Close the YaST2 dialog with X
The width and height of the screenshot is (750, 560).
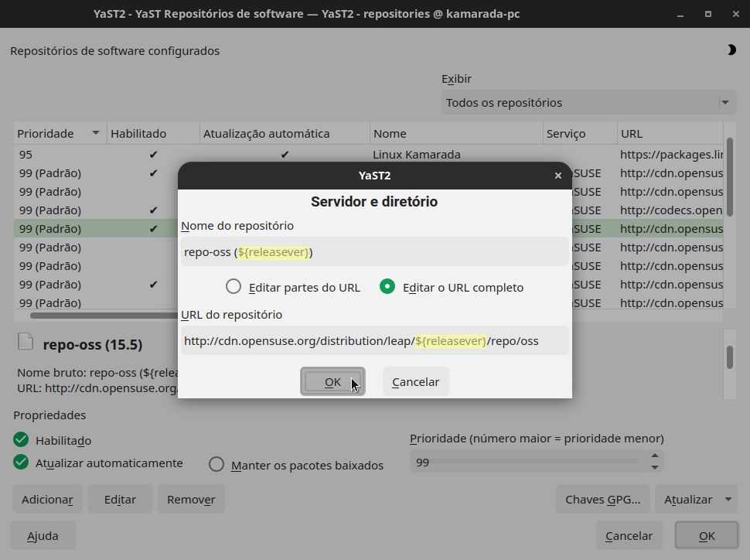pos(557,176)
